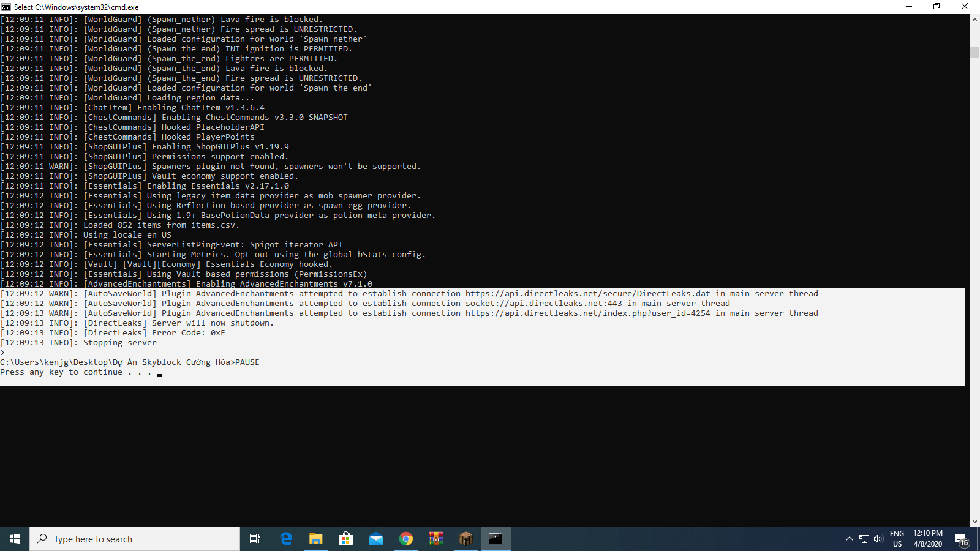The width and height of the screenshot is (980, 551).
Task: Open the network status tray icon
Action: [x=864, y=539]
